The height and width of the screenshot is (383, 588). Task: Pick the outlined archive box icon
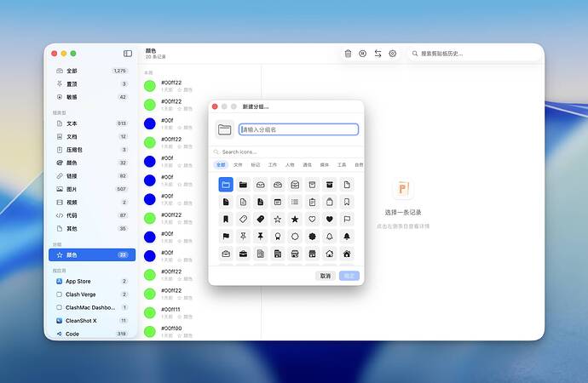312,185
